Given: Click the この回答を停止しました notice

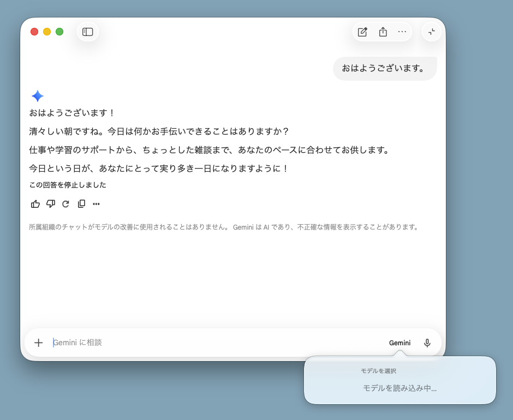Looking at the screenshot, I should [68, 185].
